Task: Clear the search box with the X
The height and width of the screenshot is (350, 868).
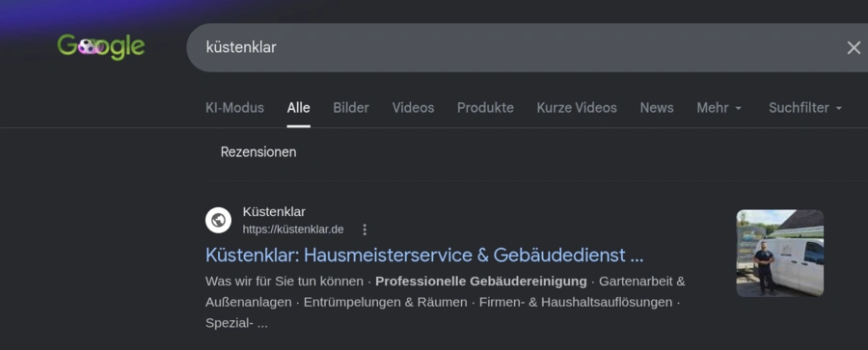Action: click(x=854, y=47)
